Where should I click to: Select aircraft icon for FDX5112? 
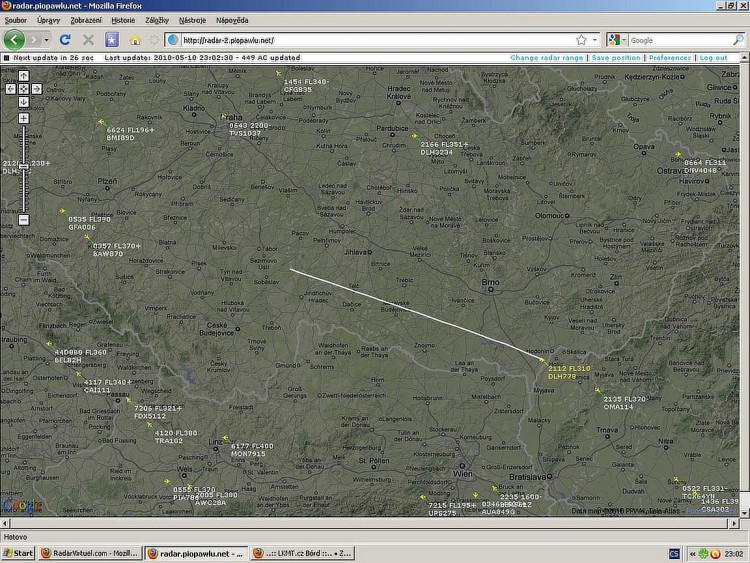[x=128, y=400]
